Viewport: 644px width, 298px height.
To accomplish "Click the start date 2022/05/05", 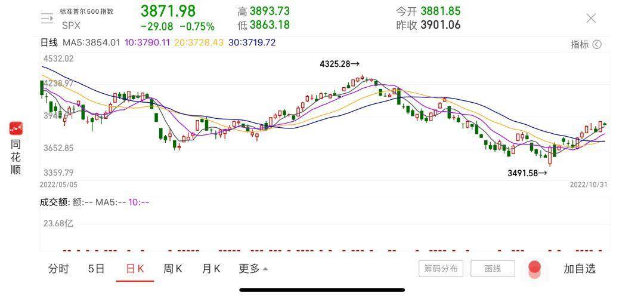I will [58, 185].
